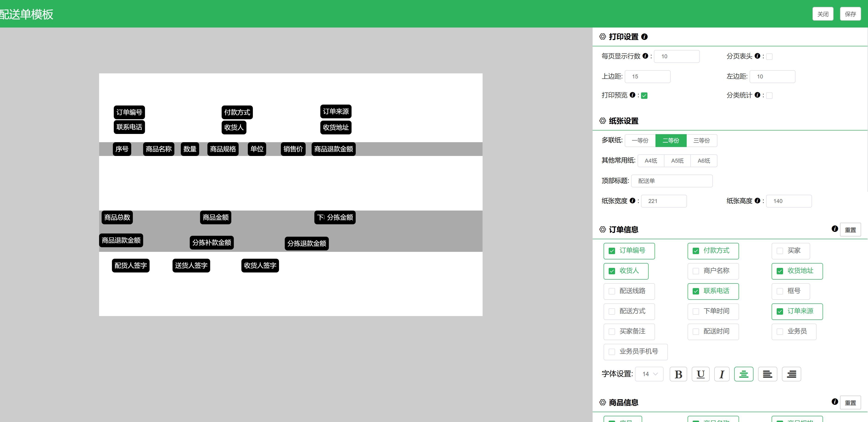Enable the 配送线路 checkbox
868x422 pixels.
coord(612,291)
